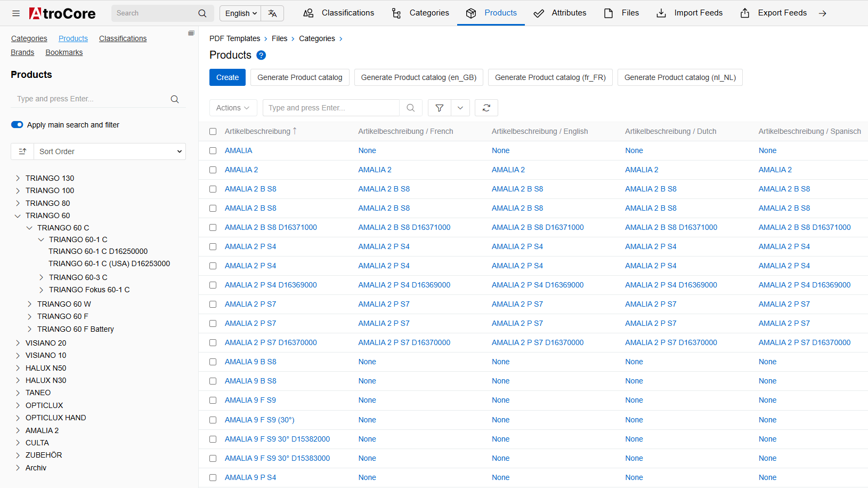Open the Products help question icon

(261, 55)
